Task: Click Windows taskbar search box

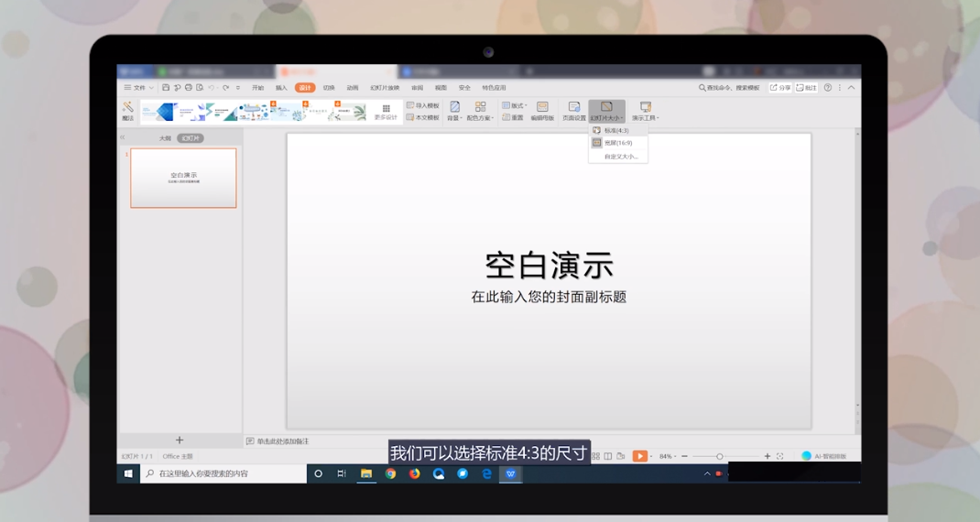Action: (x=223, y=473)
